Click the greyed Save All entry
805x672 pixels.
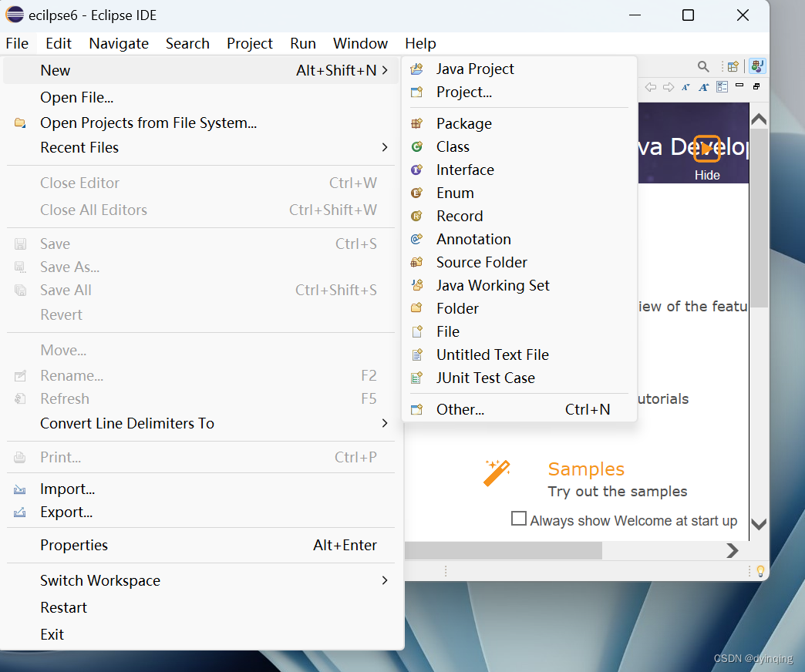pyautogui.click(x=200, y=290)
